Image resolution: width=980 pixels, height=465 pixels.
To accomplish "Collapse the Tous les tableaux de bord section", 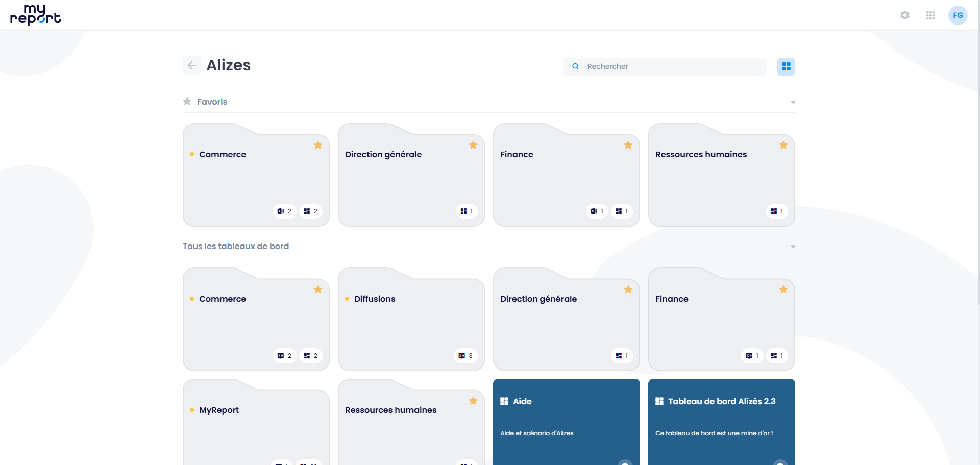I will pos(793,247).
